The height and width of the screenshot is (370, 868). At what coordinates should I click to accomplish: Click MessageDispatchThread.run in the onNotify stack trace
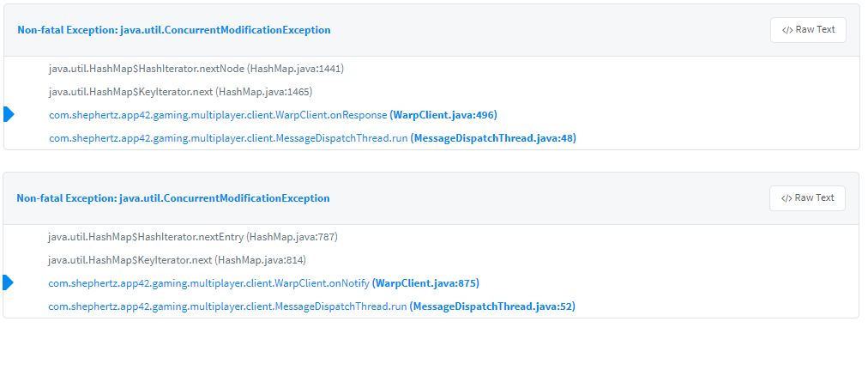coord(227,306)
